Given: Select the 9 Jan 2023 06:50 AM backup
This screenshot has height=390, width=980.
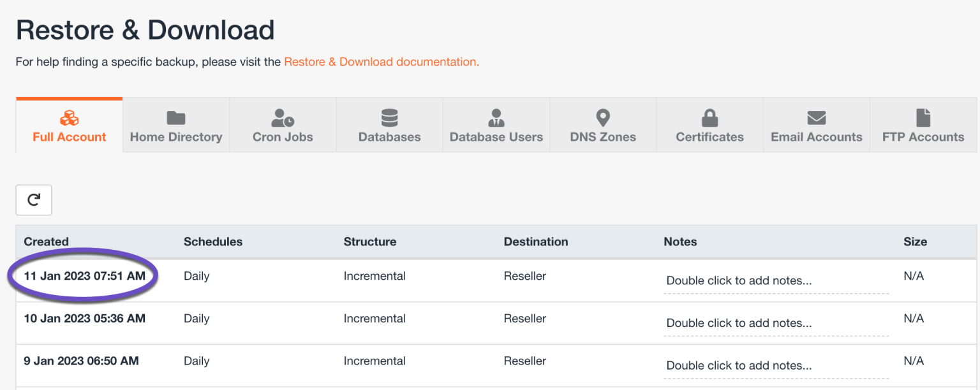Looking at the screenshot, I should pos(81,361).
